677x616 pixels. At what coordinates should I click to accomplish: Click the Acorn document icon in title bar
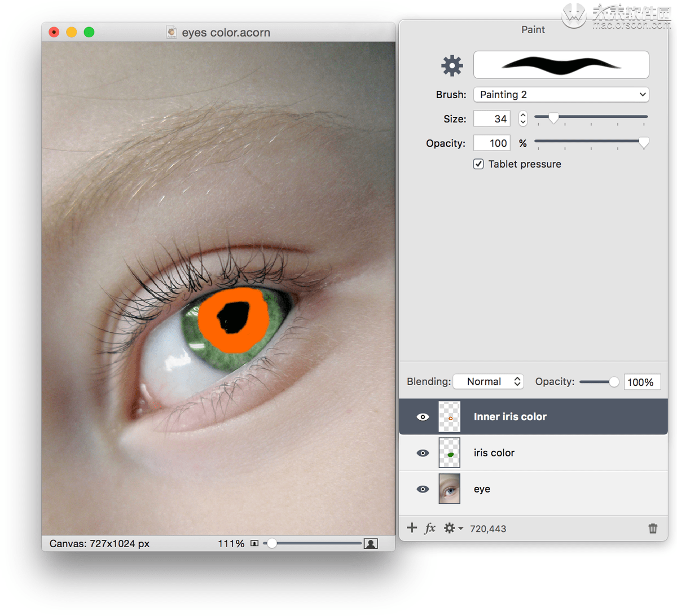click(172, 32)
